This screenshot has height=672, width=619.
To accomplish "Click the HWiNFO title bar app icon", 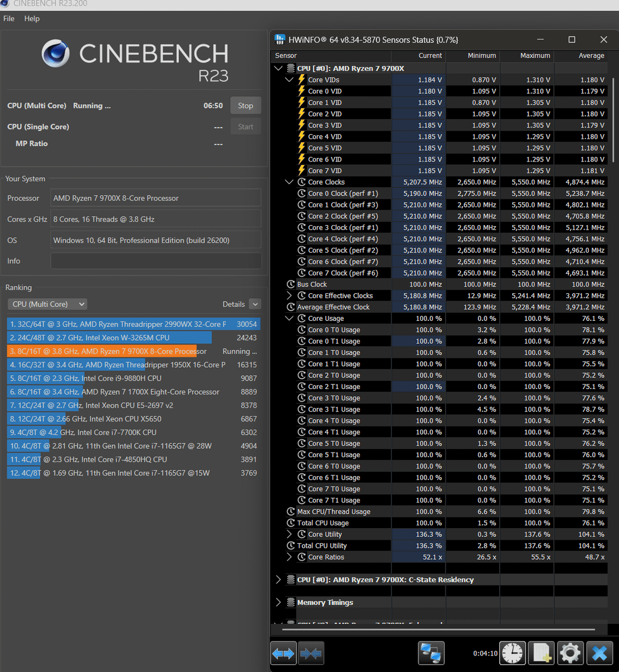I will [x=280, y=40].
